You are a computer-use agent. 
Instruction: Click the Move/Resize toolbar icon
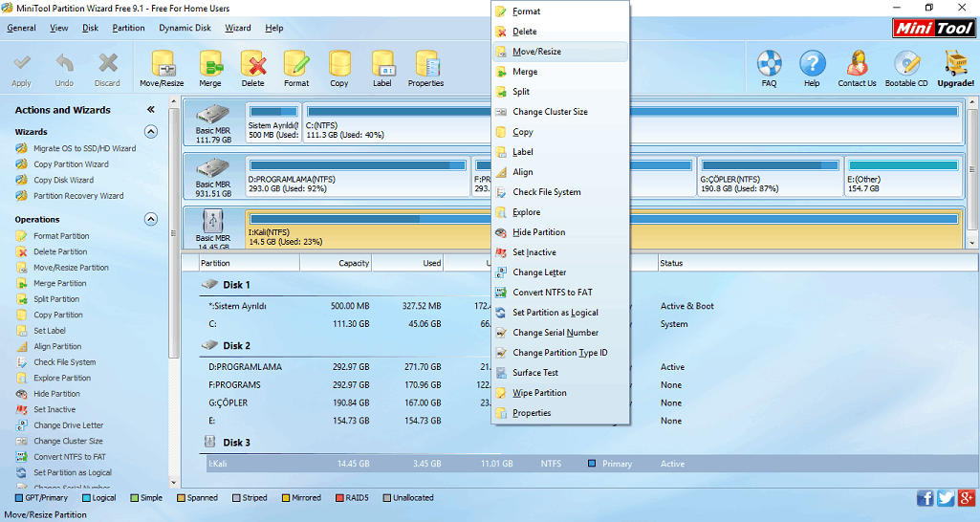click(162, 68)
